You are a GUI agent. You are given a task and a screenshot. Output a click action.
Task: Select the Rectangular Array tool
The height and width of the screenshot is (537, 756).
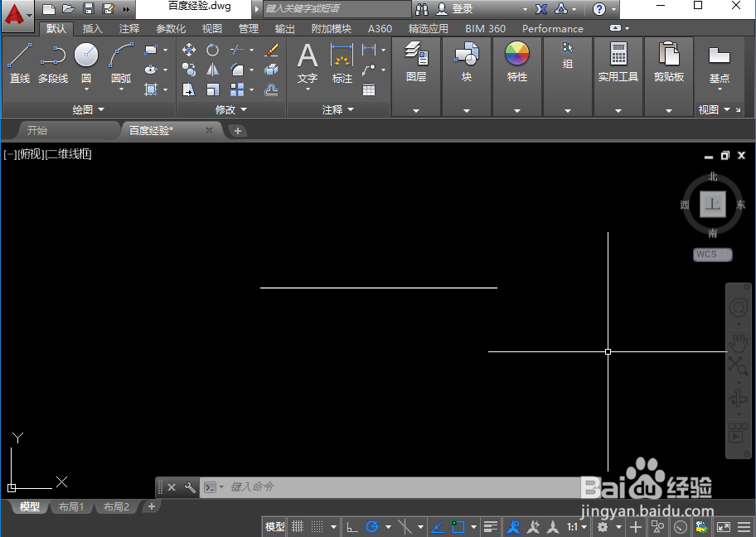tap(237, 89)
